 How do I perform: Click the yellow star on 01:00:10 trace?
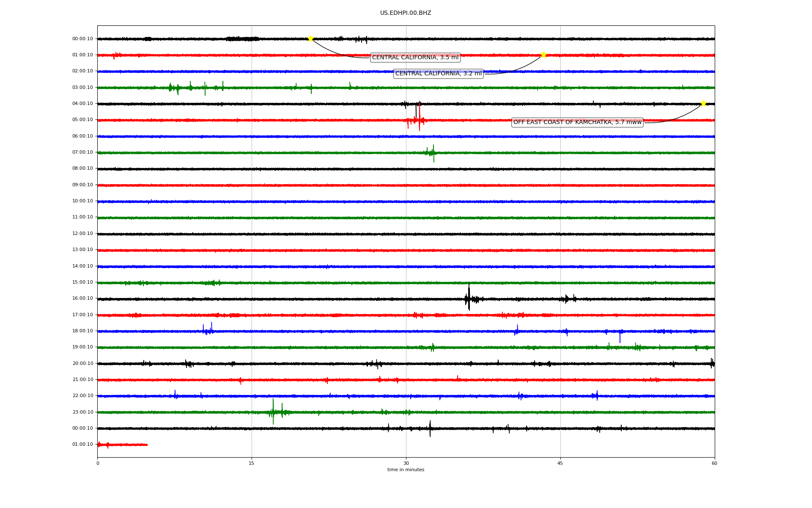click(543, 55)
